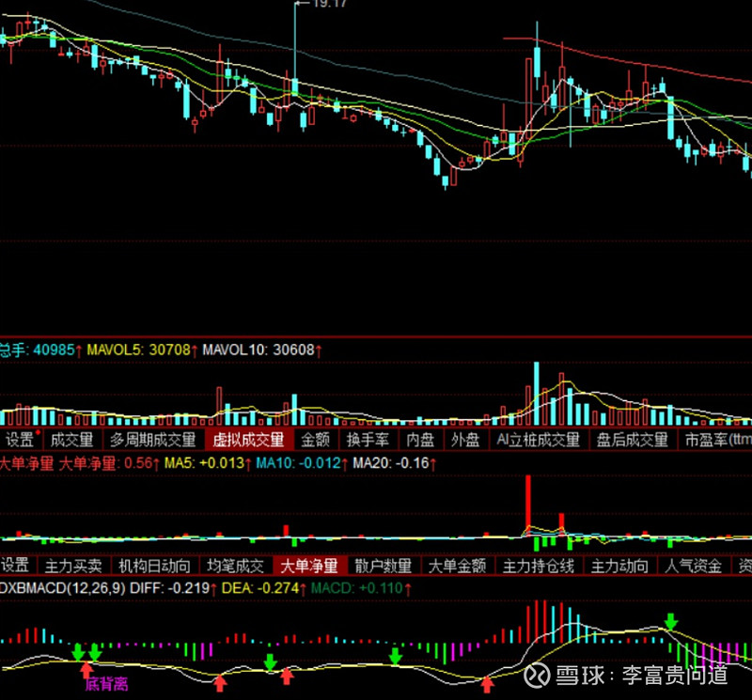Open the 主力持仓线 indicator

[x=538, y=566]
